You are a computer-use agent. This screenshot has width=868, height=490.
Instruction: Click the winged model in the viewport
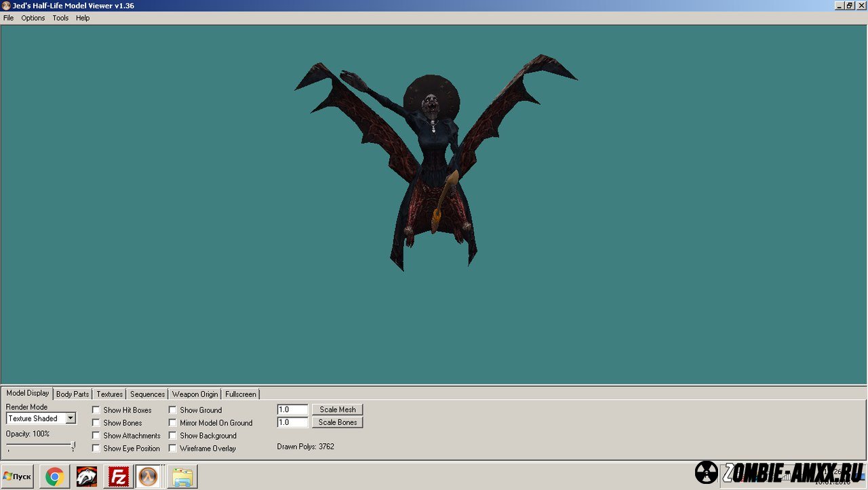[435, 163]
